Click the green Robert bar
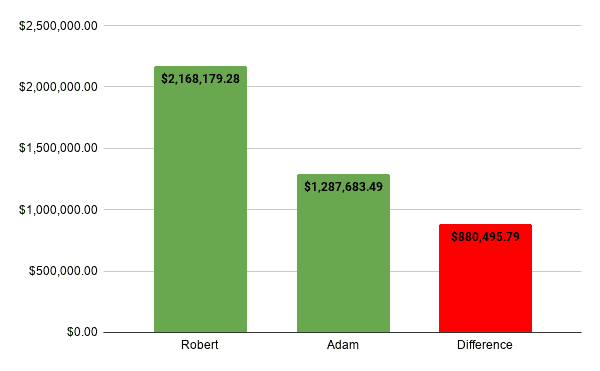Screen dimensions: 600x371 click(200, 199)
